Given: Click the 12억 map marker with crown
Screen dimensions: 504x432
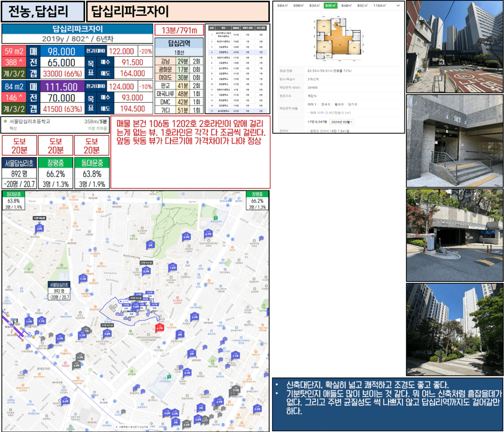Looking at the screenshot, I should 39,228.
